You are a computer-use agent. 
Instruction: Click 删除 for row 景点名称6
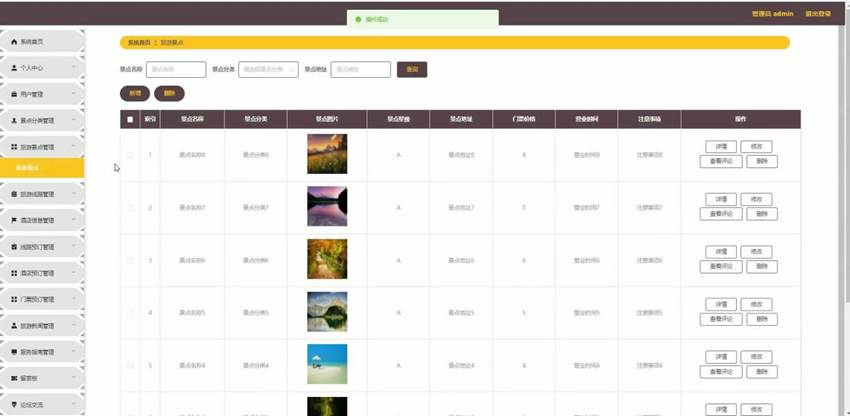tap(762, 266)
